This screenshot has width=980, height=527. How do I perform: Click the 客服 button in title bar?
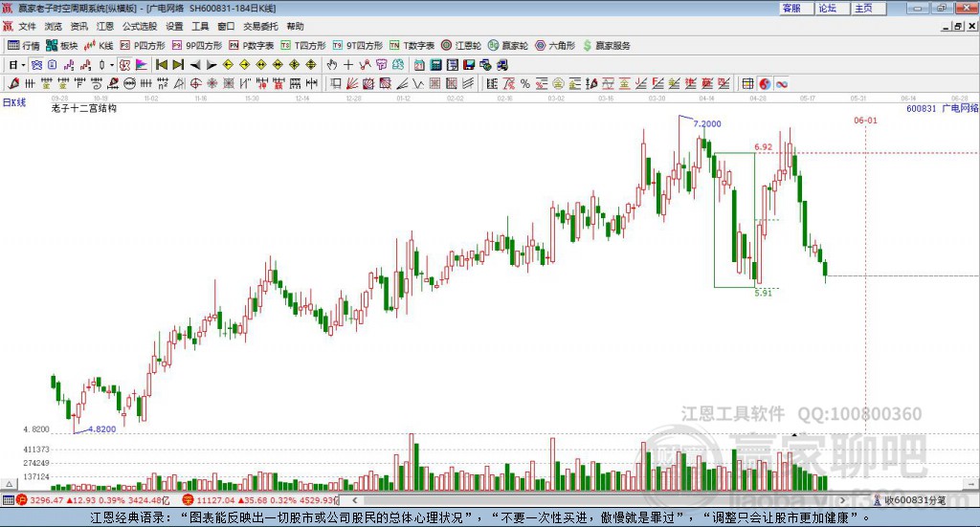(x=796, y=8)
